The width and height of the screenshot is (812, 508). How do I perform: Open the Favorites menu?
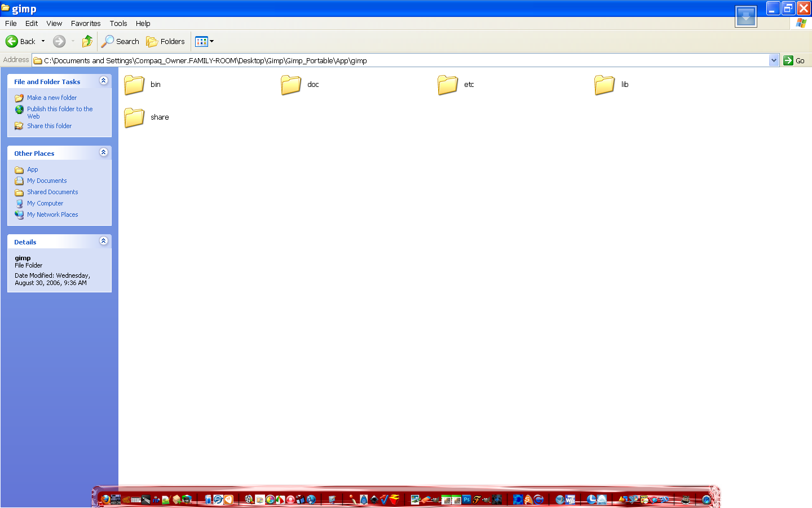(86, 23)
